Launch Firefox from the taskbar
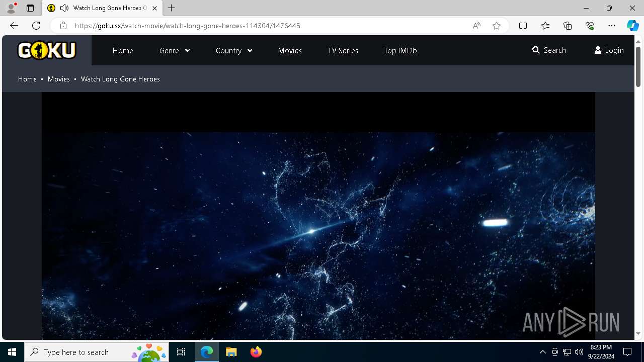 pos(256,352)
